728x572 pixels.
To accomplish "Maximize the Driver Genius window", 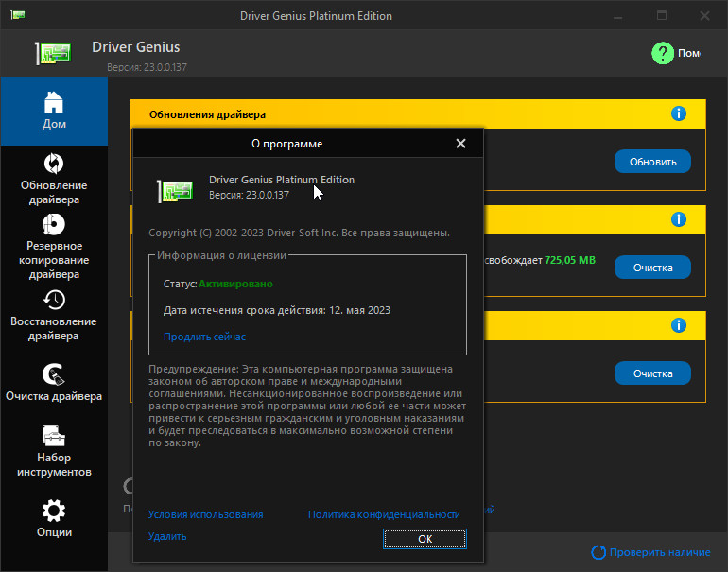I will pyautogui.click(x=662, y=16).
